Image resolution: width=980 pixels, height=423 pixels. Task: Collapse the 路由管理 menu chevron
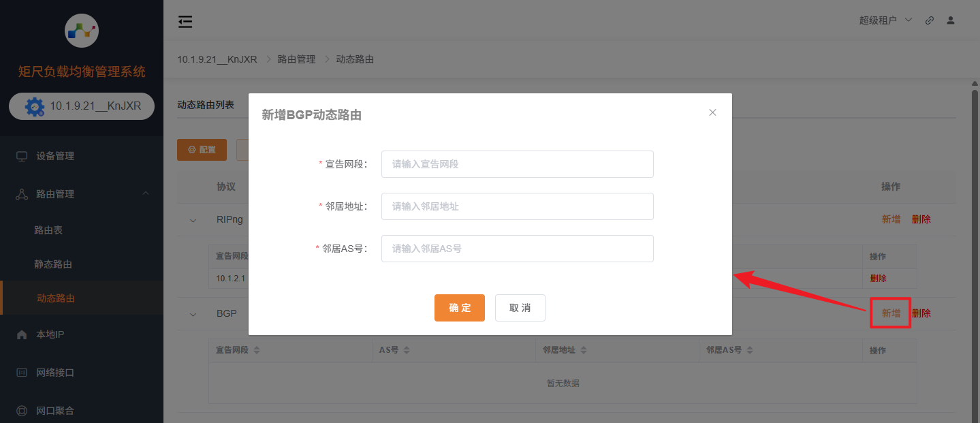click(146, 194)
